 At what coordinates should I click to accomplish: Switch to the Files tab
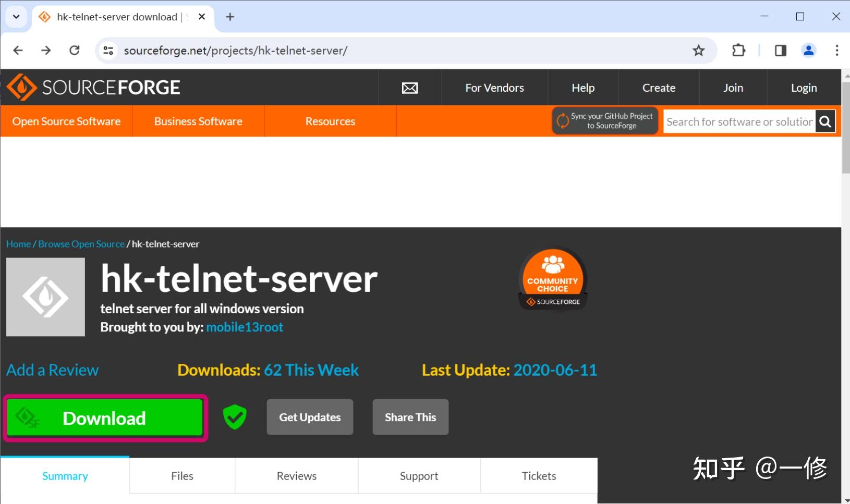coord(181,475)
